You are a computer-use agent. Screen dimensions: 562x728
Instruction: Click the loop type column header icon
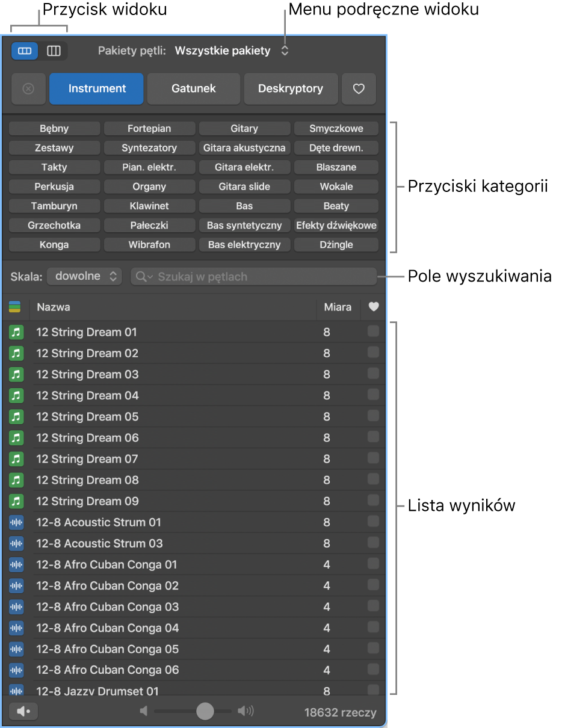[x=15, y=307]
